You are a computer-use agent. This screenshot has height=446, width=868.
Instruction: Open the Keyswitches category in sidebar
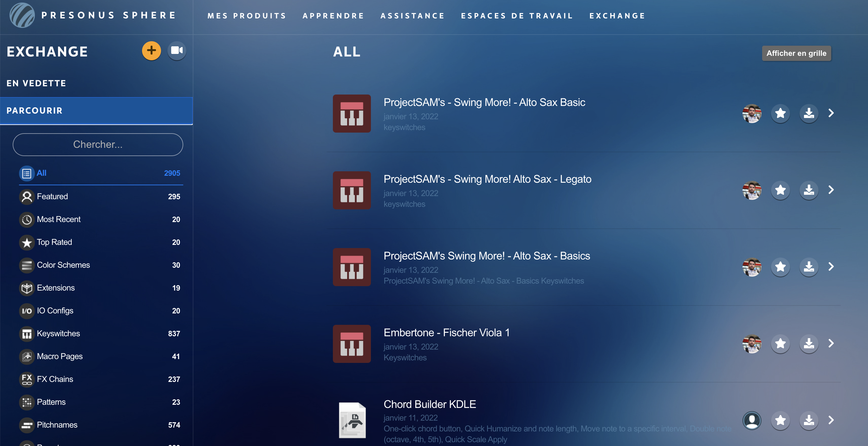(x=58, y=333)
